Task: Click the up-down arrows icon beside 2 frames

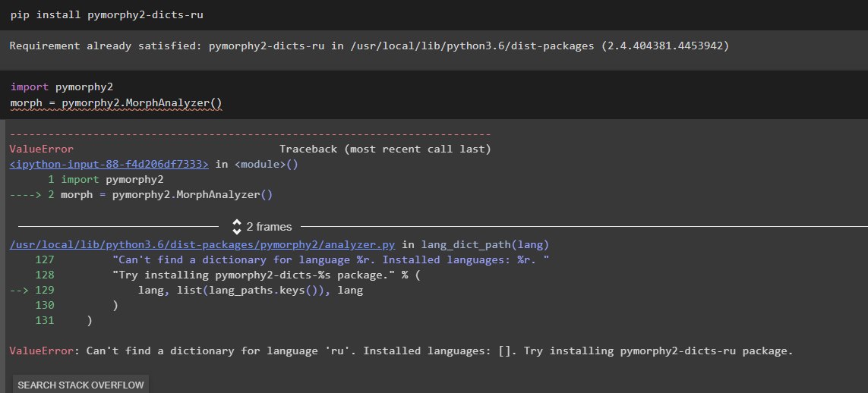Action: click(x=237, y=227)
